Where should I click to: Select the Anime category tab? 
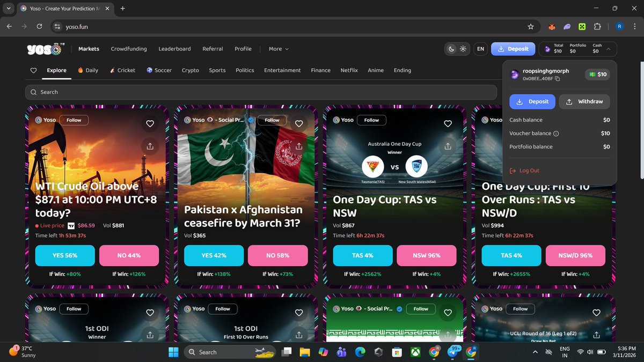click(x=376, y=70)
